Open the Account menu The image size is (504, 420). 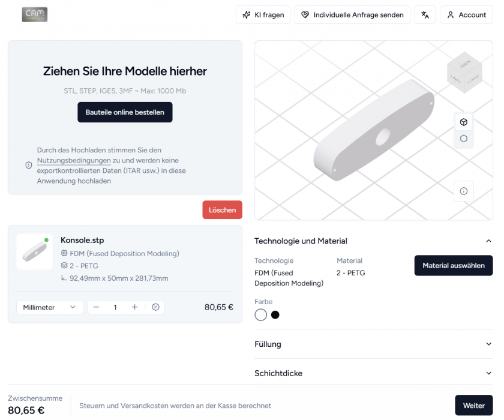pyautogui.click(x=466, y=15)
